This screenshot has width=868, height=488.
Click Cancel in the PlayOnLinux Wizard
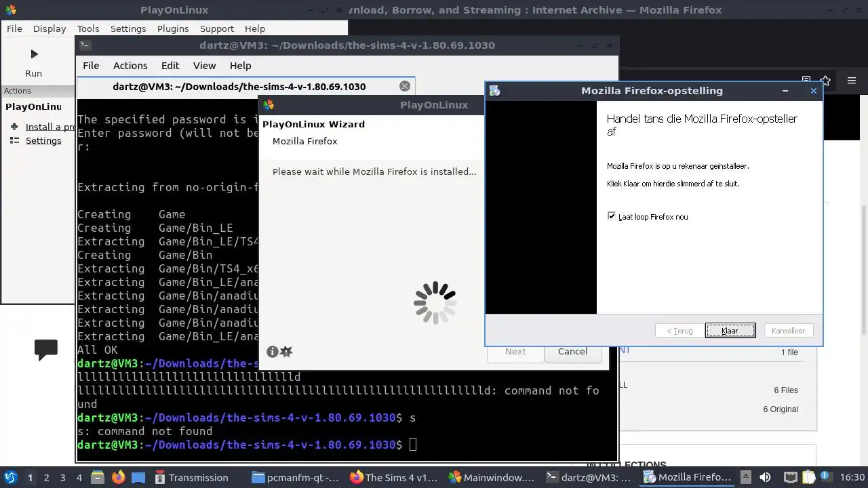[572, 351]
